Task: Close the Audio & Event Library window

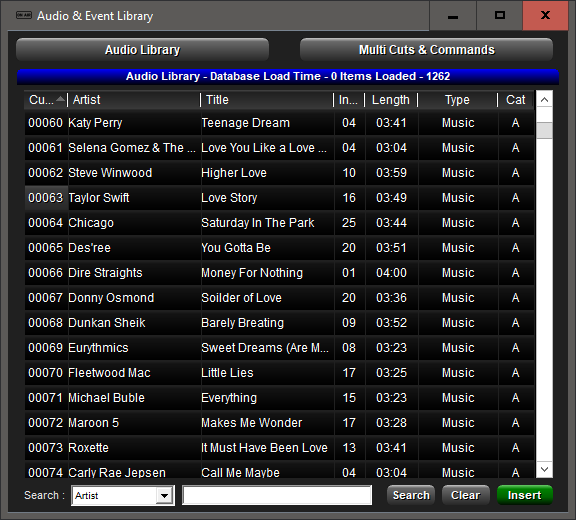Action: [x=546, y=16]
